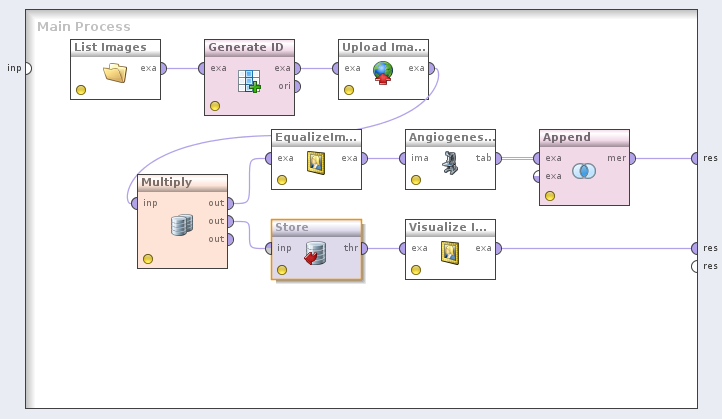This screenshot has width=722, height=419.
Task: Select the Multiply operator title
Action: 166,182
